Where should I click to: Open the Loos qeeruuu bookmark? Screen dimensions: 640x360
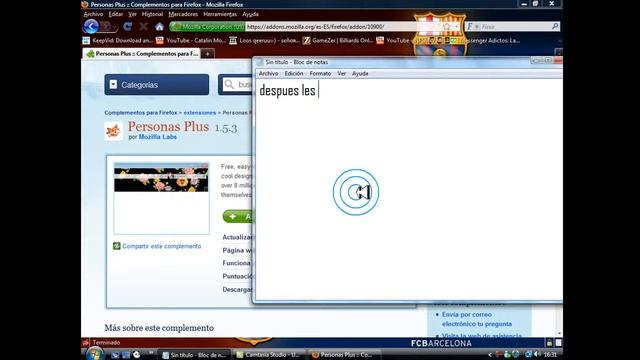point(264,40)
